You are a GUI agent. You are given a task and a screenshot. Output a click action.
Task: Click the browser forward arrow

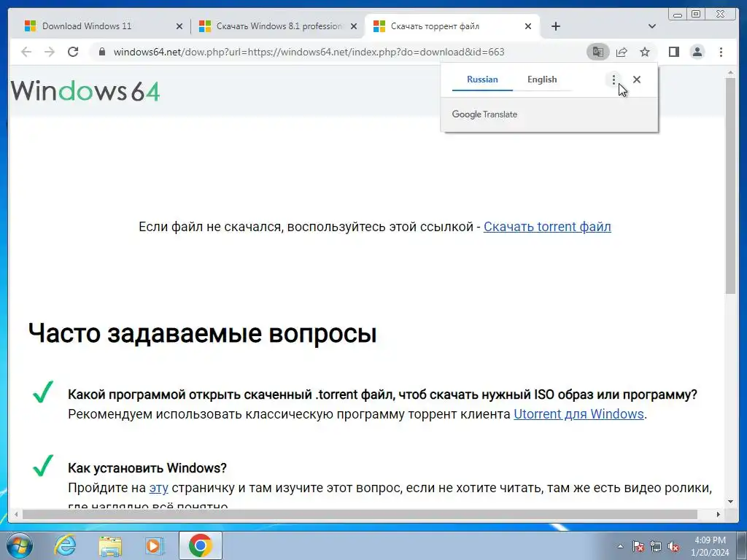[x=50, y=52]
